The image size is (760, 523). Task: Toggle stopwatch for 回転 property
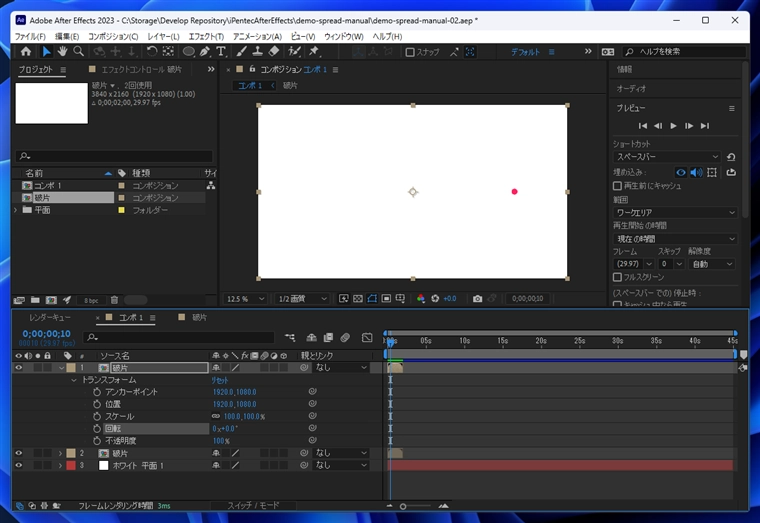click(x=97, y=428)
